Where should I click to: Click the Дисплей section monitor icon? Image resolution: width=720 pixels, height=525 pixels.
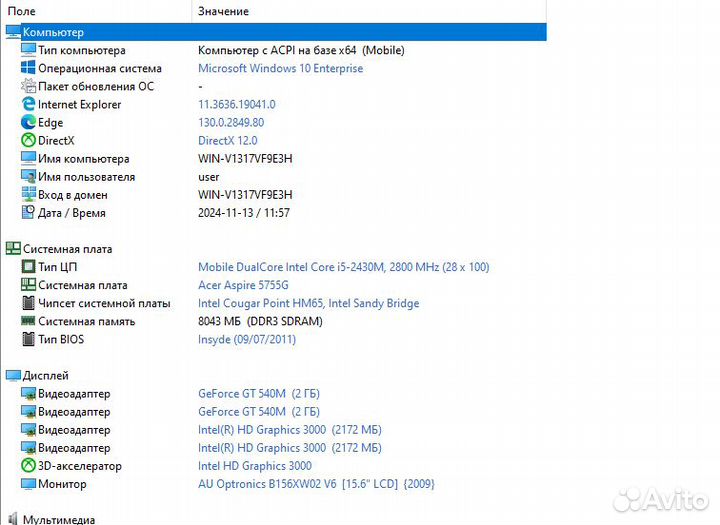pos(13,375)
